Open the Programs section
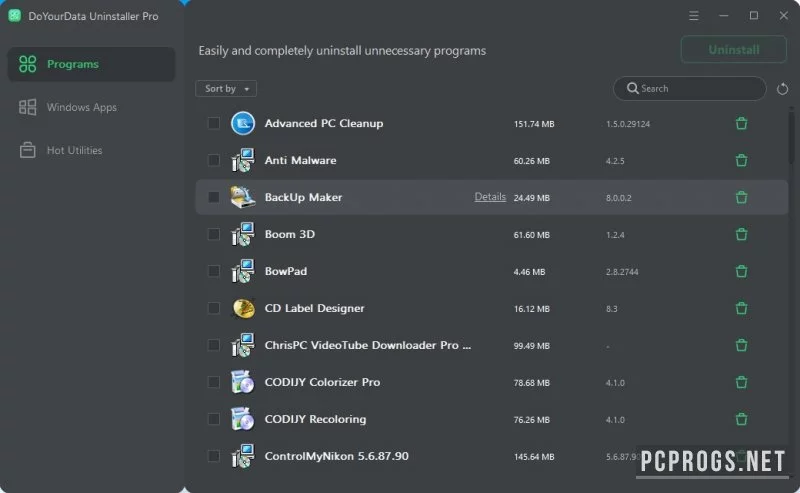This screenshot has height=493, width=800. click(91, 64)
